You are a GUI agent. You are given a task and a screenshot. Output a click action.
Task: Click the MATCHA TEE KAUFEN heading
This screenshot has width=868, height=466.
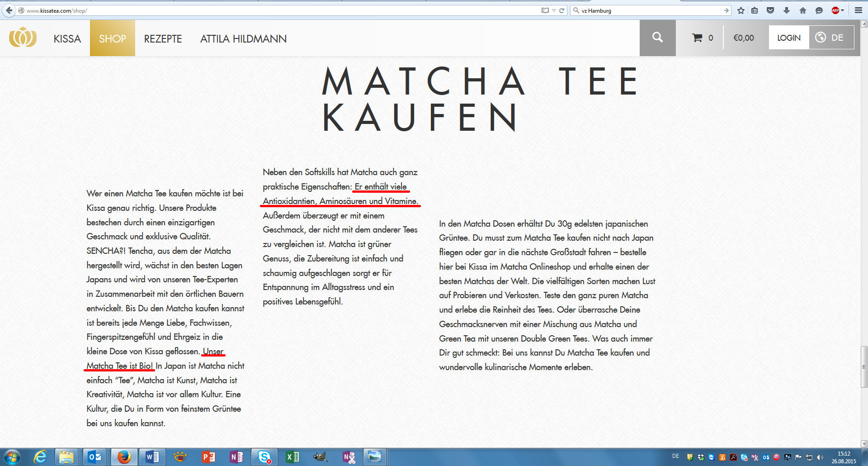coord(481,99)
